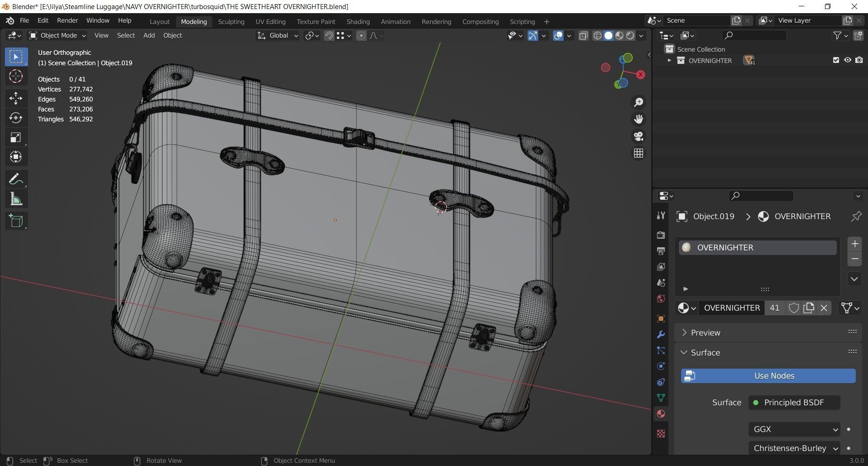Collapse the Surface panel

[705, 353]
